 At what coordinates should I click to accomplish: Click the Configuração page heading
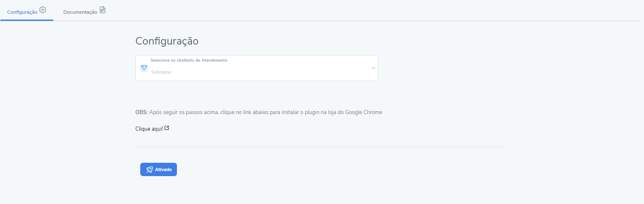click(167, 41)
